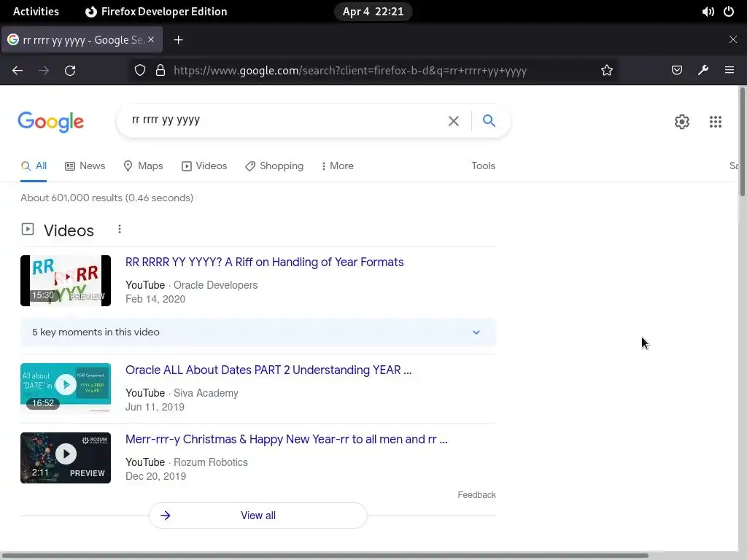Open the Tools filter options
The height and width of the screenshot is (560, 747).
483,166
